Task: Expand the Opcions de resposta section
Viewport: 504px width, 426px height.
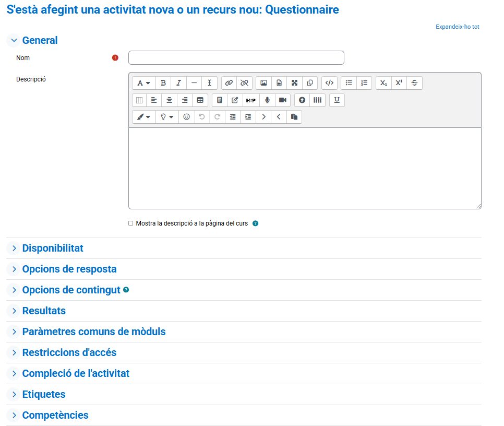Action: pos(69,269)
